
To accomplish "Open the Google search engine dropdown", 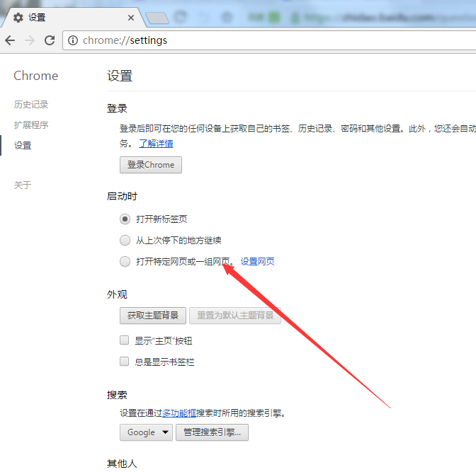I will tap(146, 432).
